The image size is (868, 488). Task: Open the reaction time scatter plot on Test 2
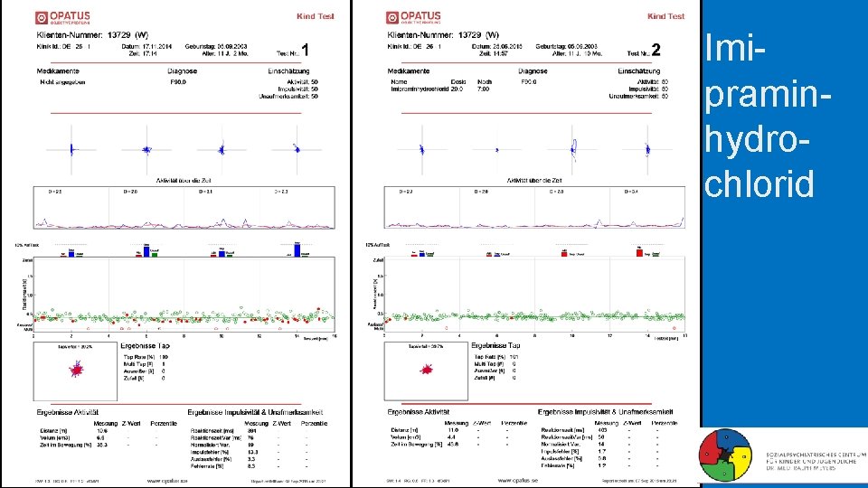tap(534, 295)
